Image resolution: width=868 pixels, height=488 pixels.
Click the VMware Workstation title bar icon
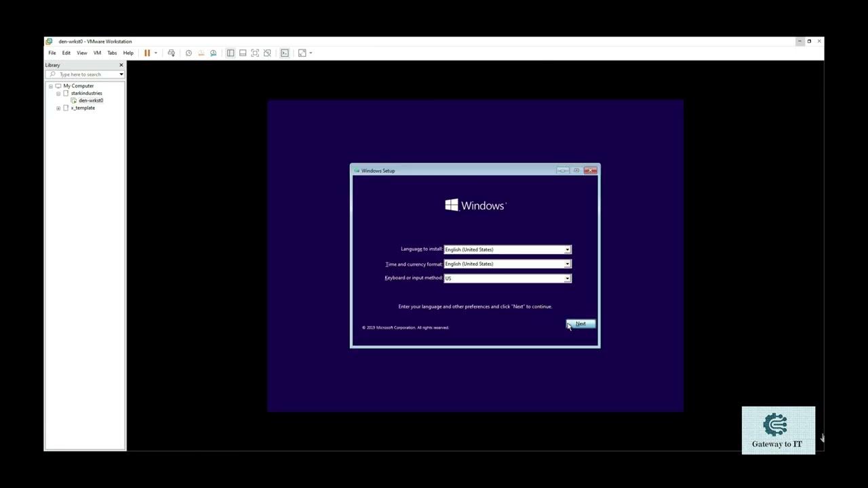click(49, 41)
